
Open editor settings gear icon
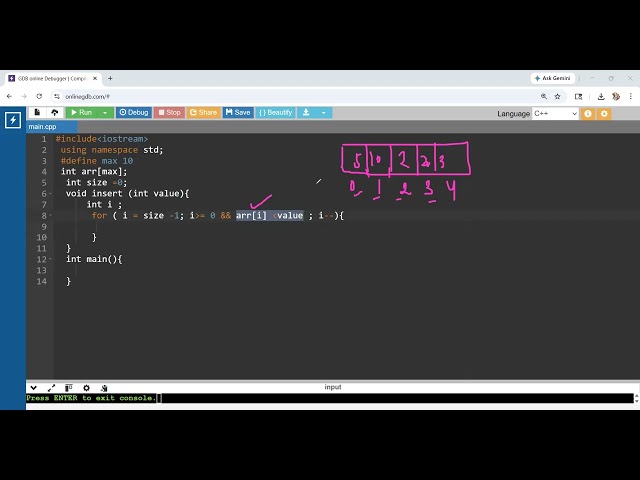click(604, 113)
